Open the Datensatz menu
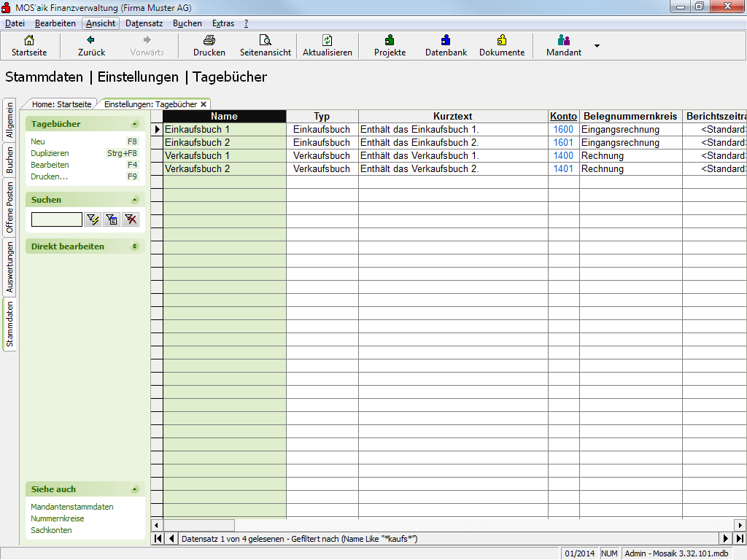Screen dimensions: 747x560 tap(144, 23)
